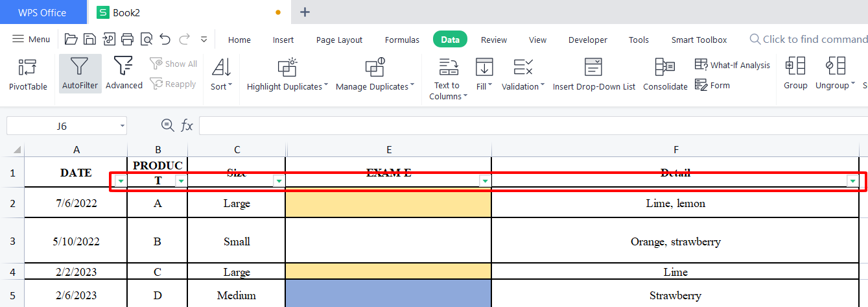Expand the Name Box dropdown arrow
The width and height of the screenshot is (868, 307).
[122, 126]
